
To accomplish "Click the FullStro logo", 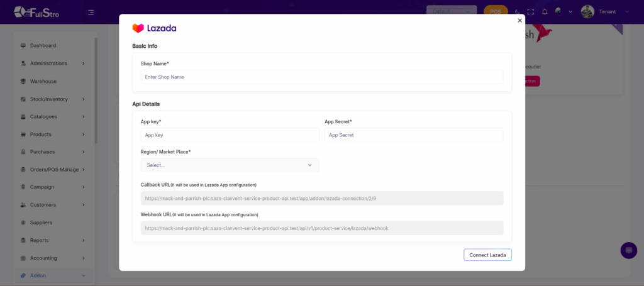I will pos(36,12).
